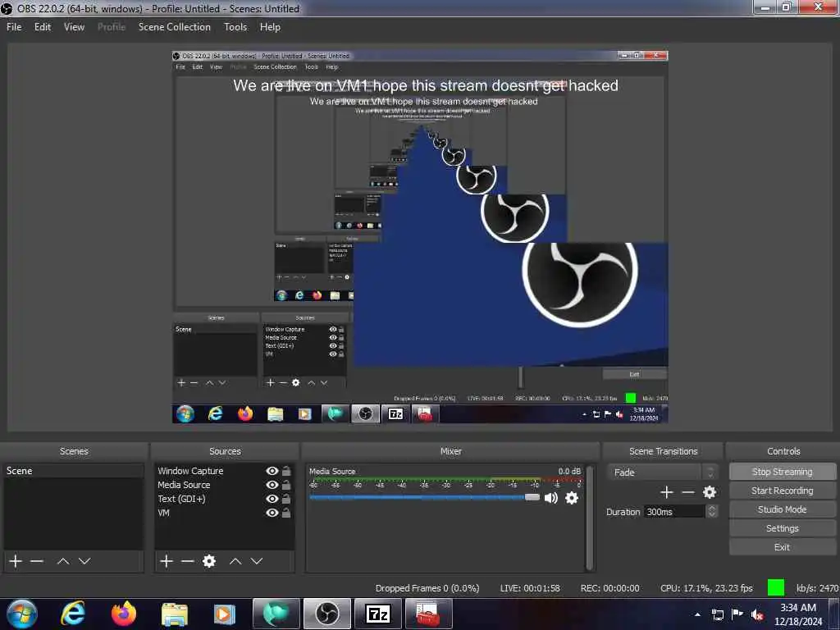Viewport: 840px width, 630px height.
Task: Switch to OBS Studio taskbar button
Action: 327,614
